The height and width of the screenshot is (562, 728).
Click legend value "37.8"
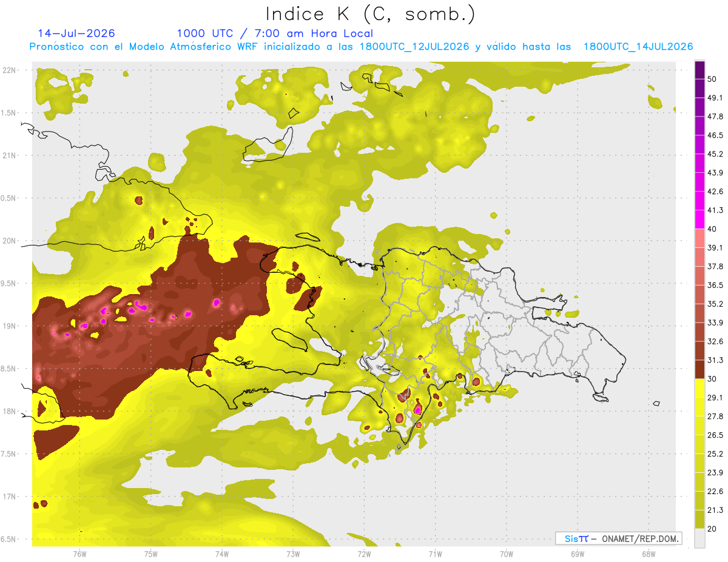tap(715, 267)
